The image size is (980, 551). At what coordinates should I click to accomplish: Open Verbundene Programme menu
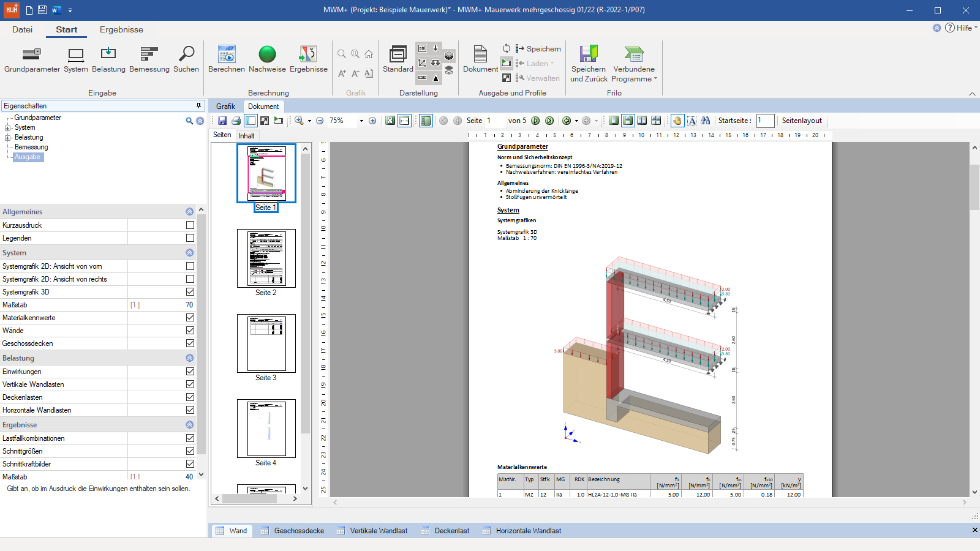[x=634, y=63]
